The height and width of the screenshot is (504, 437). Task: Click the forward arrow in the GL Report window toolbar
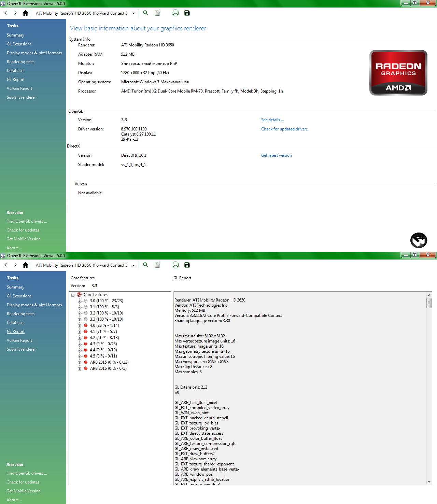click(x=15, y=265)
